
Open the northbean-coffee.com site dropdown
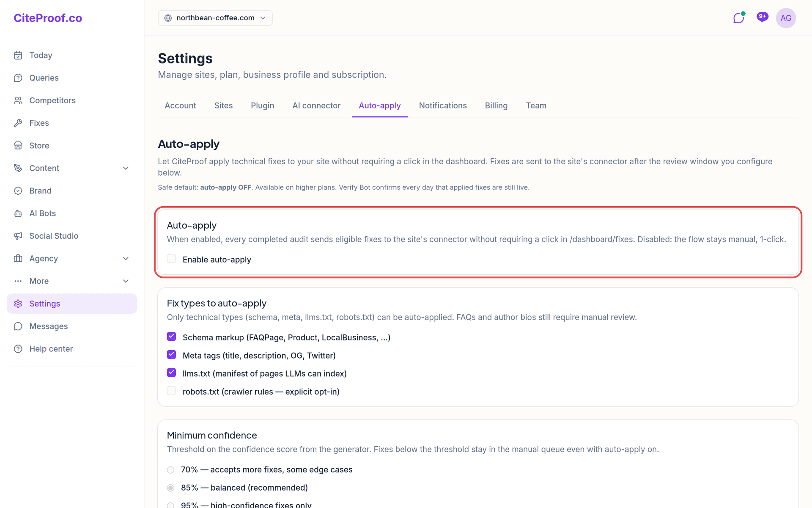pos(215,18)
